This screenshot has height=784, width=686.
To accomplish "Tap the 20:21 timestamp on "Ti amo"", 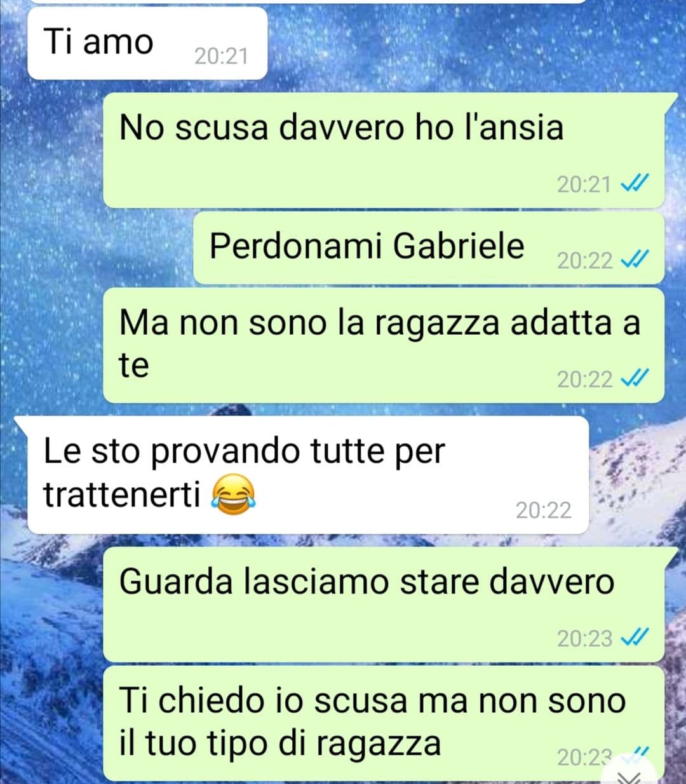I will (221, 56).
